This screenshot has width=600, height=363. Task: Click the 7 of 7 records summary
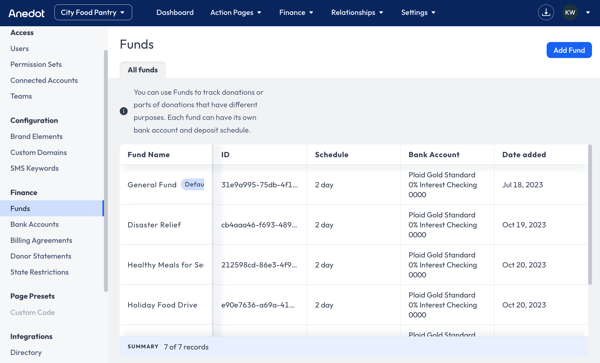(186, 347)
